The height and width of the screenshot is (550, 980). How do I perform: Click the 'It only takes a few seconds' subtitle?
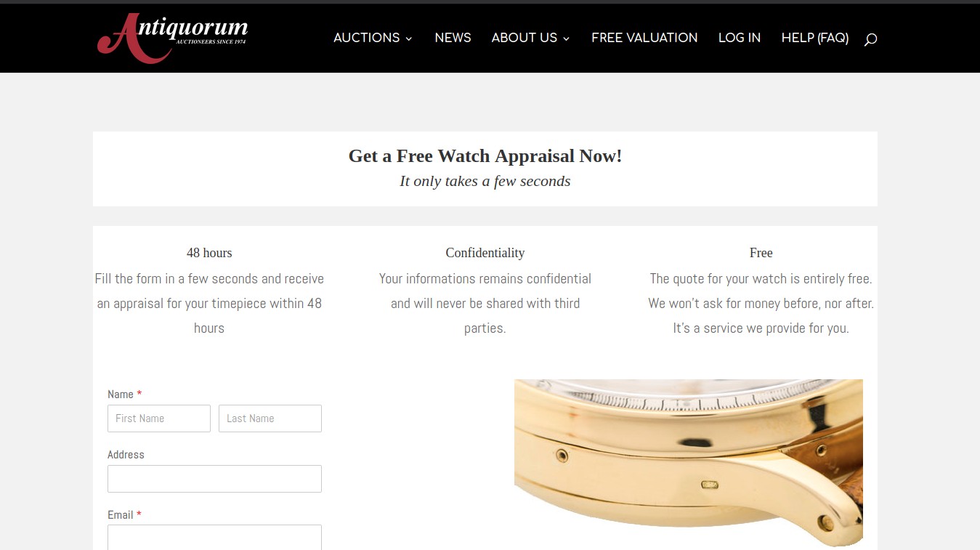point(485,181)
